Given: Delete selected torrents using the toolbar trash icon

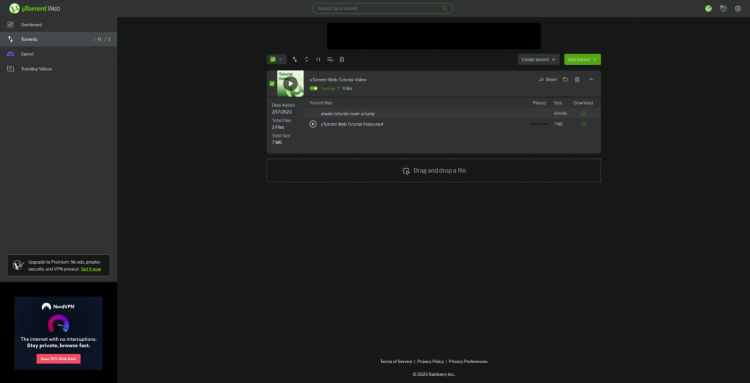Looking at the screenshot, I should click(342, 59).
